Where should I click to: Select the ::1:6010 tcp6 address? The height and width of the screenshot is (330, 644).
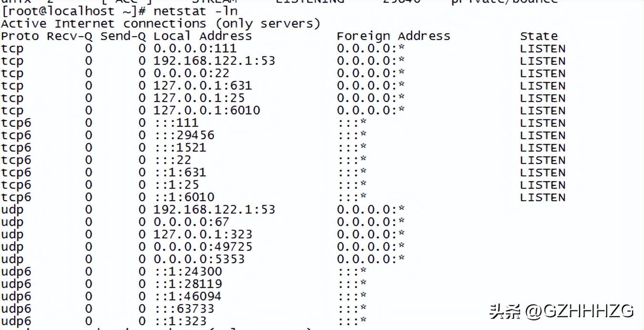[184, 197]
